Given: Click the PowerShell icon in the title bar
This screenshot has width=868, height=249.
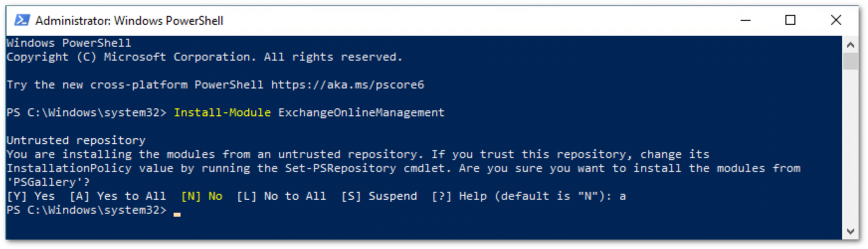Looking at the screenshot, I should [22, 20].
